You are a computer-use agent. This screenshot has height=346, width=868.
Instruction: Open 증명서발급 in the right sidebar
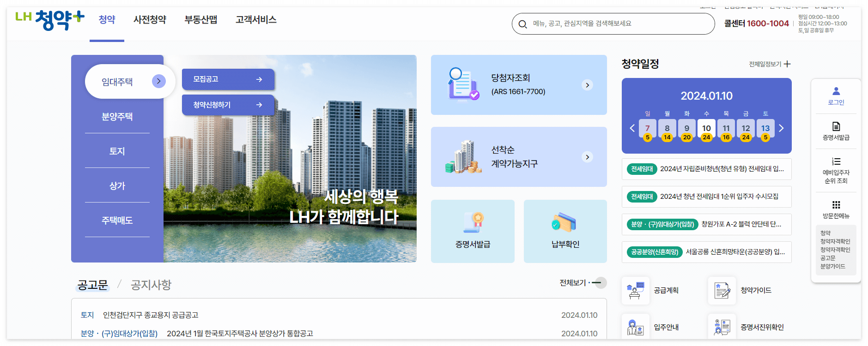836,131
